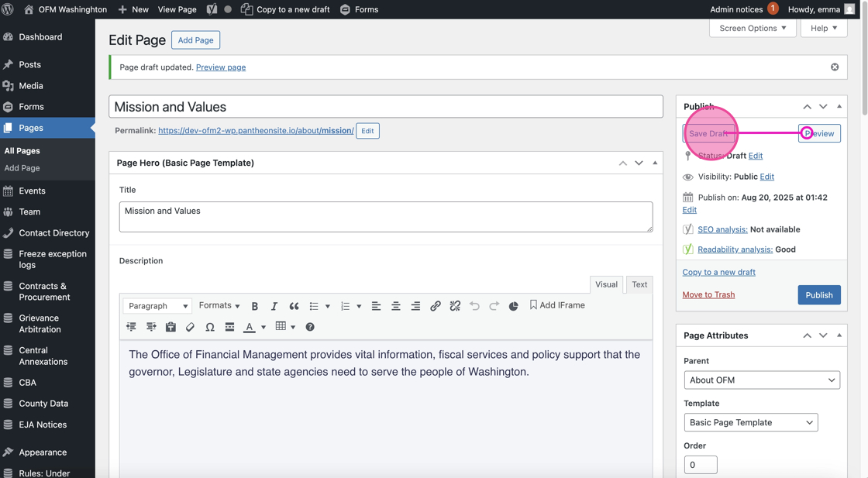The height and width of the screenshot is (478, 868).
Task: Open table options dropdown arrow
Action: tap(293, 327)
